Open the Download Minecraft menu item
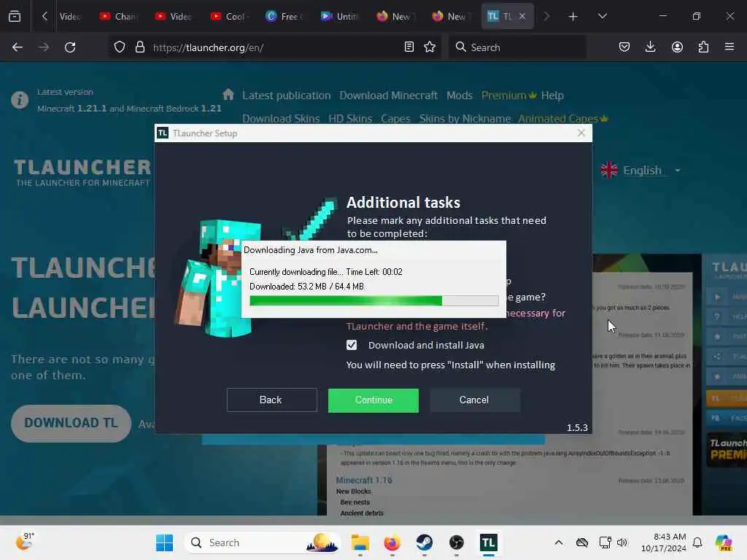This screenshot has width=747, height=560. pos(388,96)
